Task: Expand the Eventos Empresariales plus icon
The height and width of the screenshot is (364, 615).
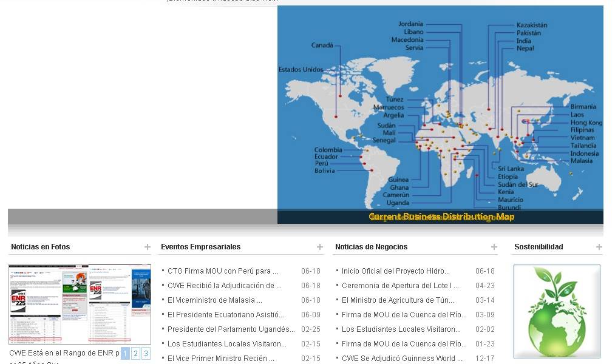Action: point(320,247)
